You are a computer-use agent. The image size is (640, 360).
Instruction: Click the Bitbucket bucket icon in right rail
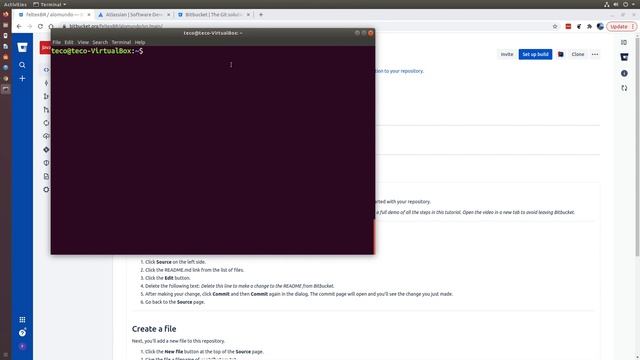point(624,57)
